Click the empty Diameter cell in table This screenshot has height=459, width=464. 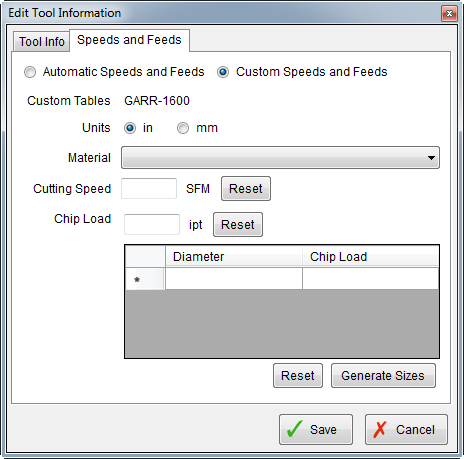(234, 279)
